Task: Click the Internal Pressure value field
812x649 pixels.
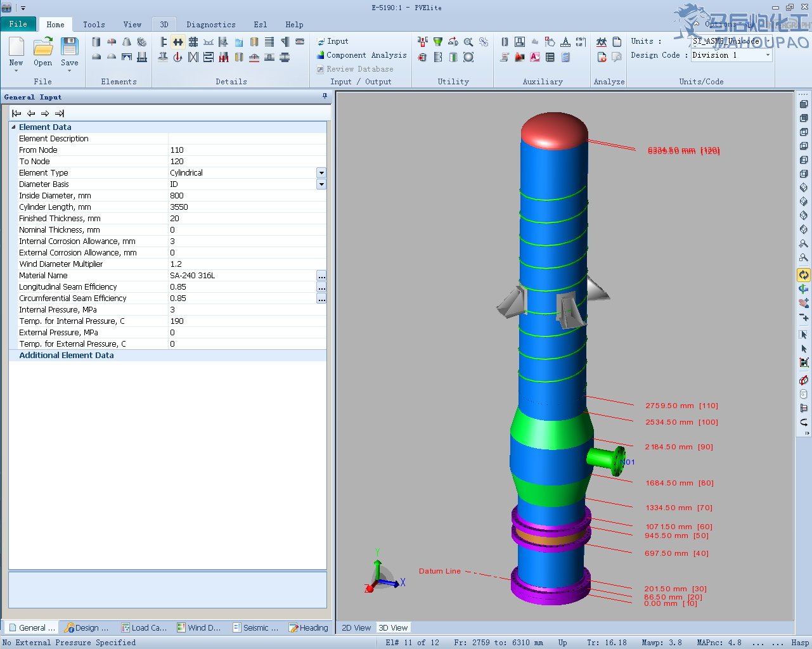Action: pyautogui.click(x=247, y=310)
